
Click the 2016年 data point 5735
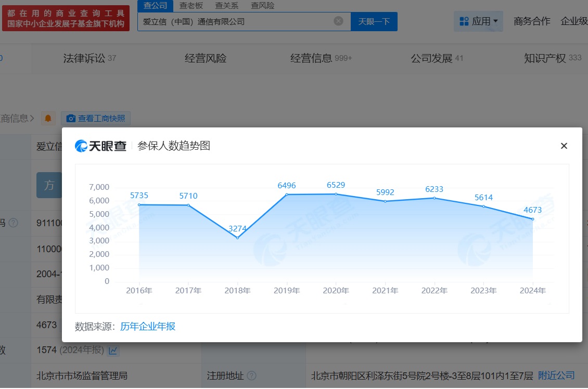139,204
